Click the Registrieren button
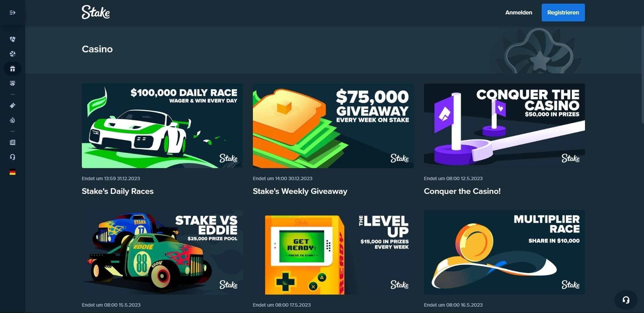Viewport: 644px width, 313px height. [563, 12]
